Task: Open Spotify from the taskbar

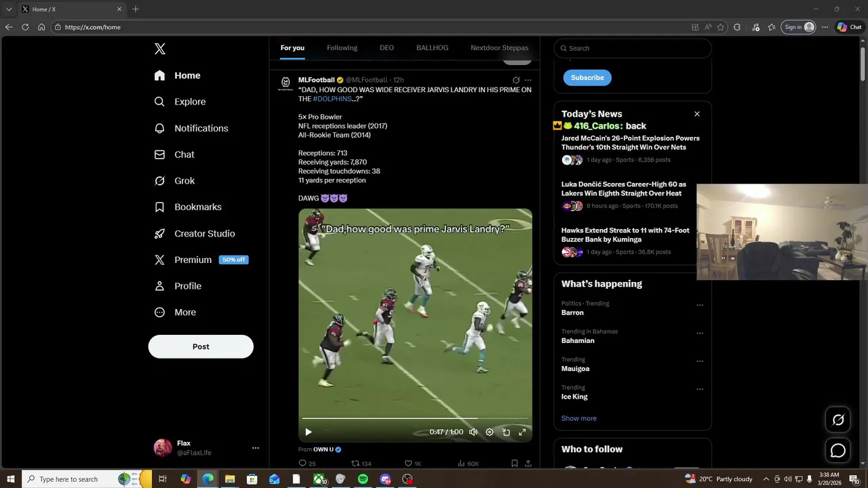Action: (363, 479)
